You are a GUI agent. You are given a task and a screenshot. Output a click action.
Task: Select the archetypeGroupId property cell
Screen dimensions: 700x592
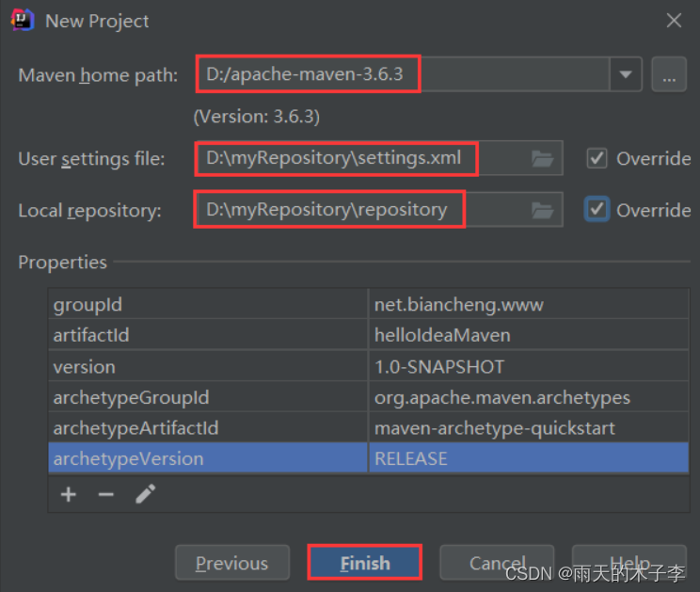(208, 397)
